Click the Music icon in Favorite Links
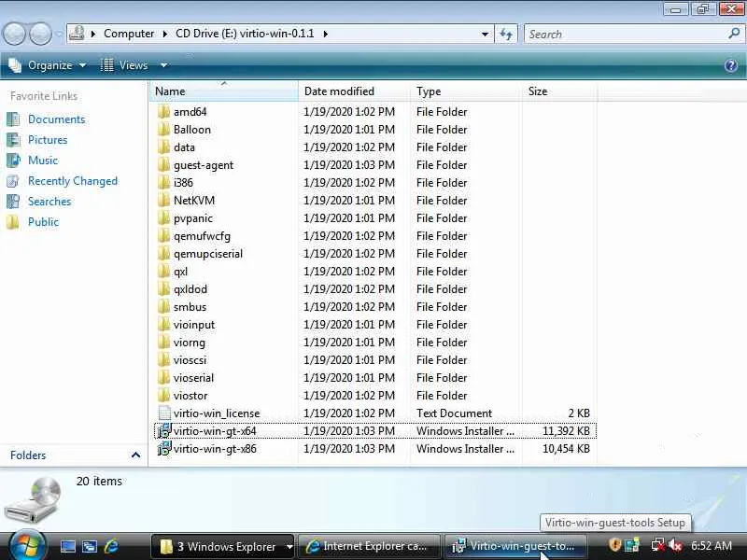 pyautogui.click(x=13, y=161)
